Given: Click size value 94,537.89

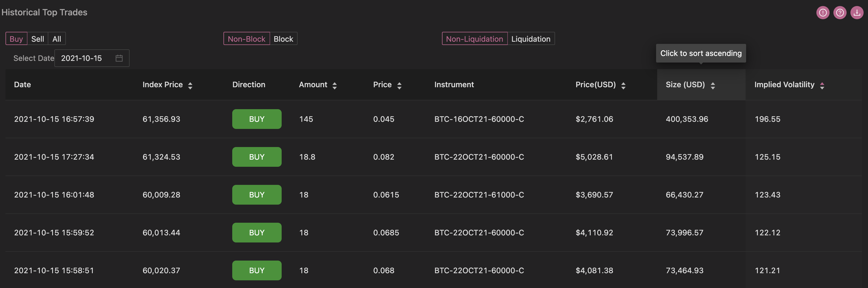Looking at the screenshot, I should click(684, 157).
